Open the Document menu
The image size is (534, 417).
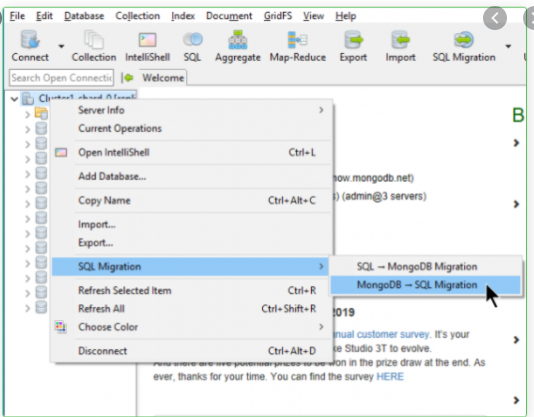pos(229,16)
